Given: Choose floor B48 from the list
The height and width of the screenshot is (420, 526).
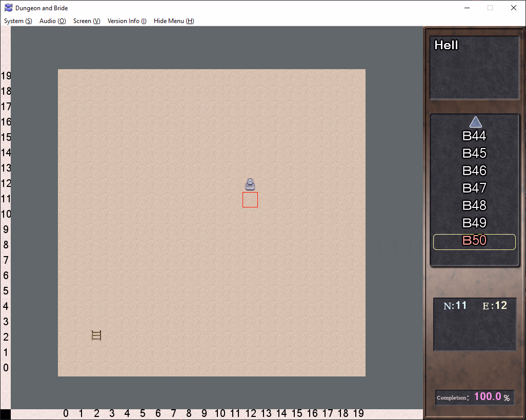Looking at the screenshot, I should tap(474, 205).
